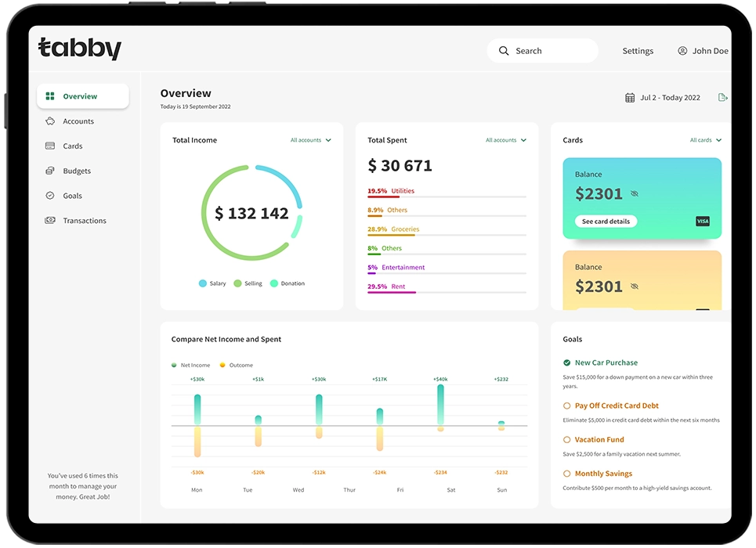This screenshot has height=548, width=756.
Task: Click the Cards sidebar icon
Action: tap(50, 146)
